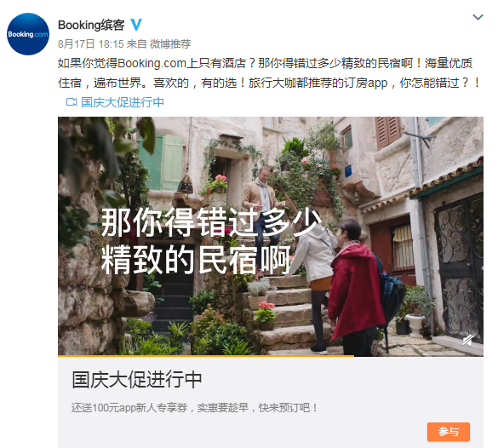
Task: Click the post line starting 住宿，遍布世界
Action: [x=269, y=83]
